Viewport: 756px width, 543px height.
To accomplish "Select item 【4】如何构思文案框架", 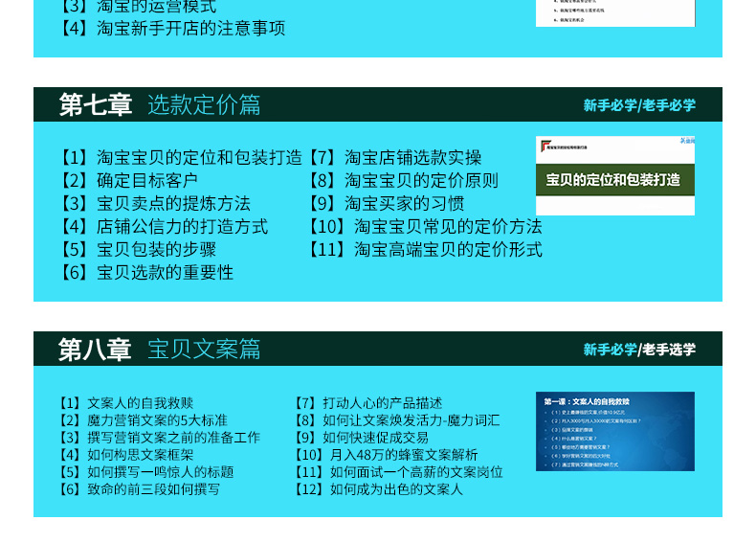I will (x=125, y=455).
